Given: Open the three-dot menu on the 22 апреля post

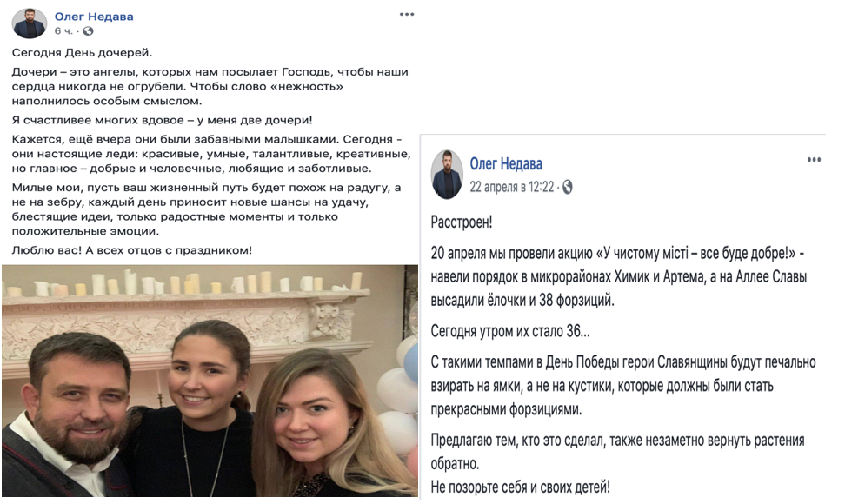Looking at the screenshot, I should point(814,159).
